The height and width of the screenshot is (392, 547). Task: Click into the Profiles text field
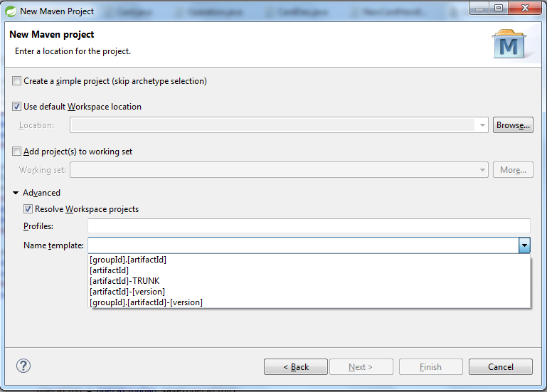coord(309,226)
